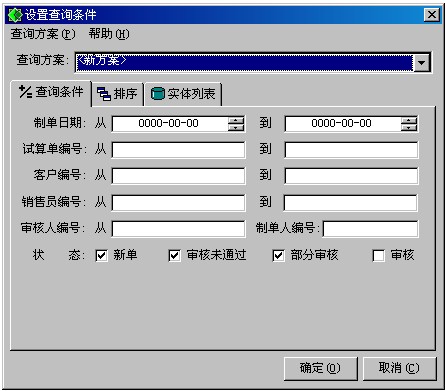Focus the 客户编号 start input field
This screenshot has height=391, width=445.
(178, 176)
